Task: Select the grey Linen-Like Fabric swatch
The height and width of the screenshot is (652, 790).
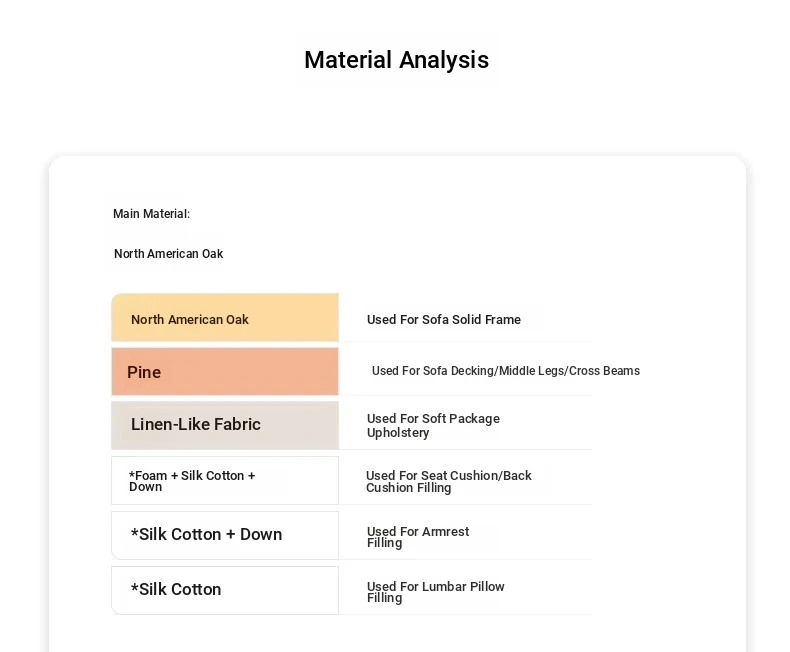Action: click(225, 425)
